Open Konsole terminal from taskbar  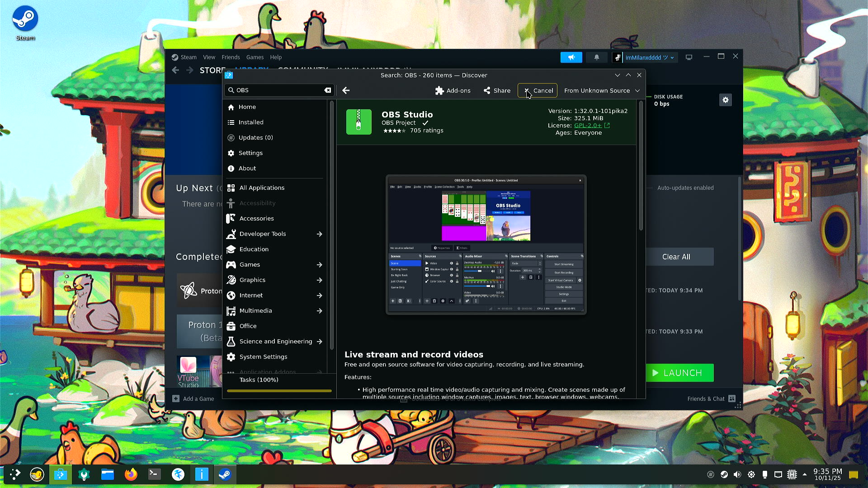pyautogui.click(x=155, y=474)
